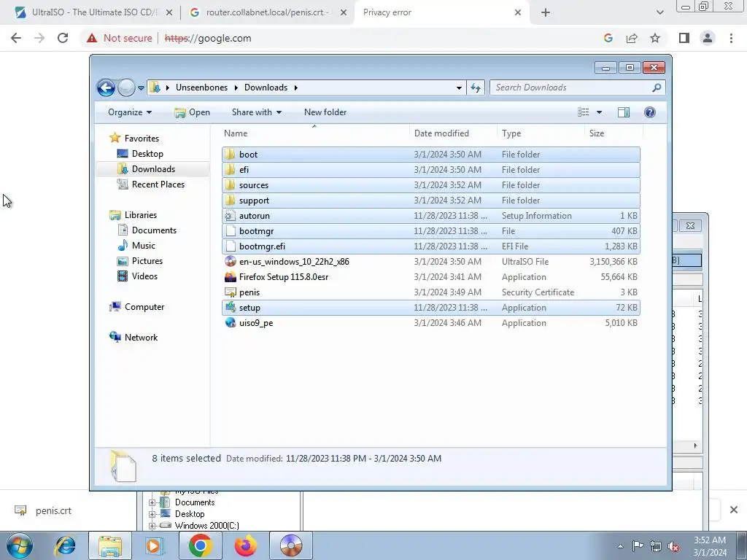The height and width of the screenshot is (560, 747).
Task: Click the Explorer back navigation arrow
Action: [x=106, y=87]
